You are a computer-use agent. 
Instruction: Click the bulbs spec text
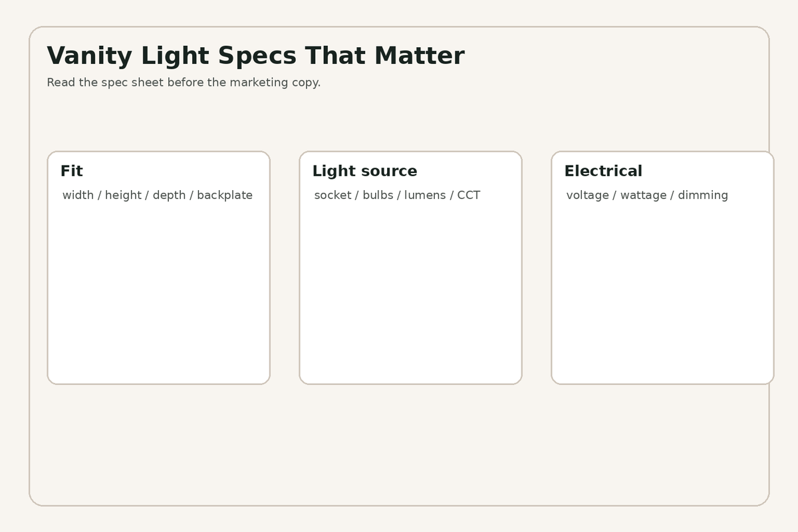[x=378, y=195]
